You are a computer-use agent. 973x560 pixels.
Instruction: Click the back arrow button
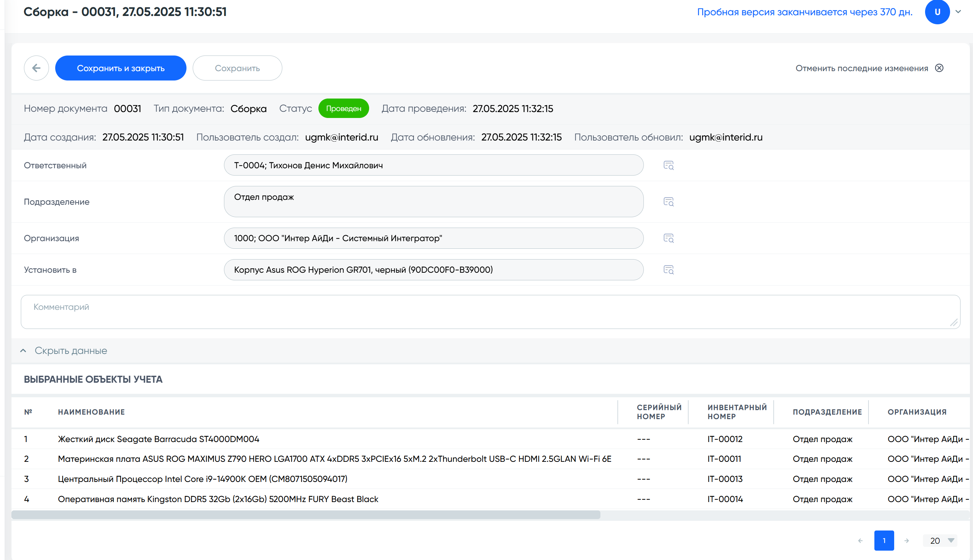[x=36, y=68]
